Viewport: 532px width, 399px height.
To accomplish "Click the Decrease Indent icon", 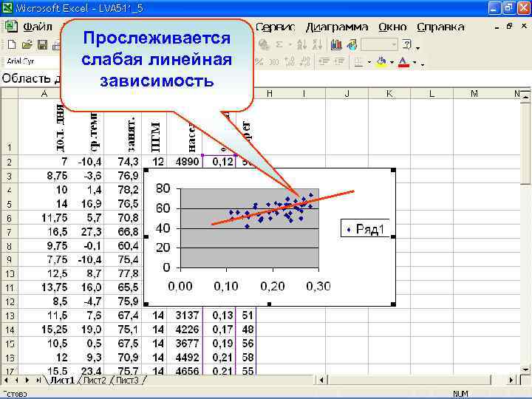I will point(324,62).
